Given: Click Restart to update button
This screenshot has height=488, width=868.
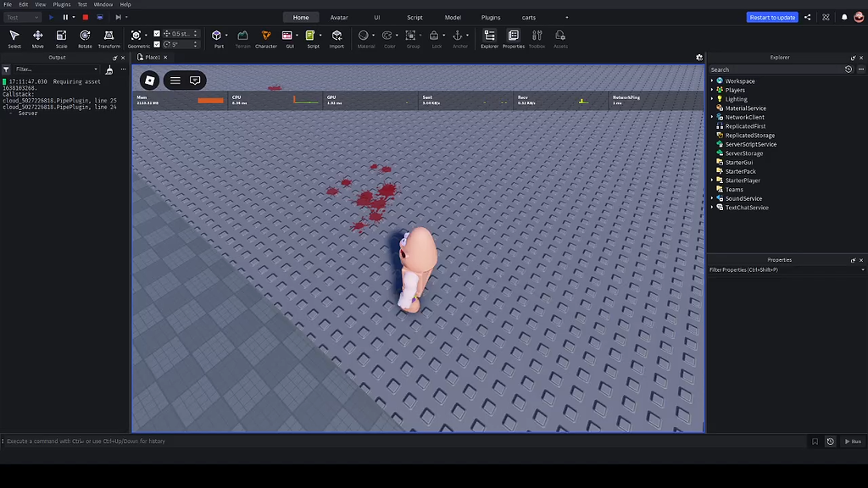Looking at the screenshot, I should click(x=772, y=17).
